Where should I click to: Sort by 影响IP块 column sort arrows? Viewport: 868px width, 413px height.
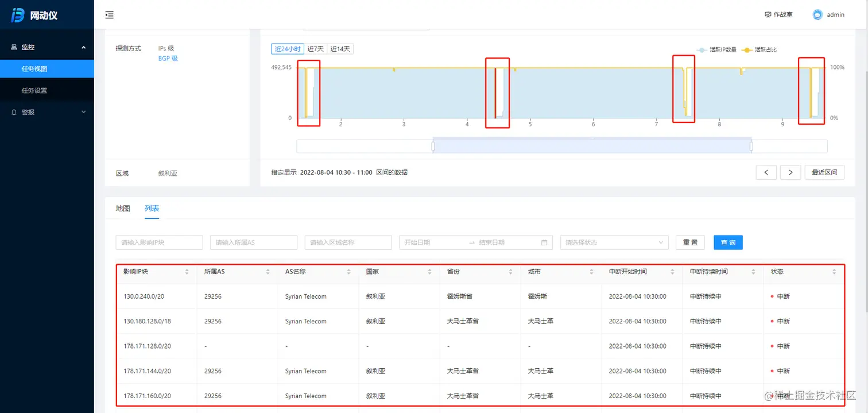click(x=187, y=272)
